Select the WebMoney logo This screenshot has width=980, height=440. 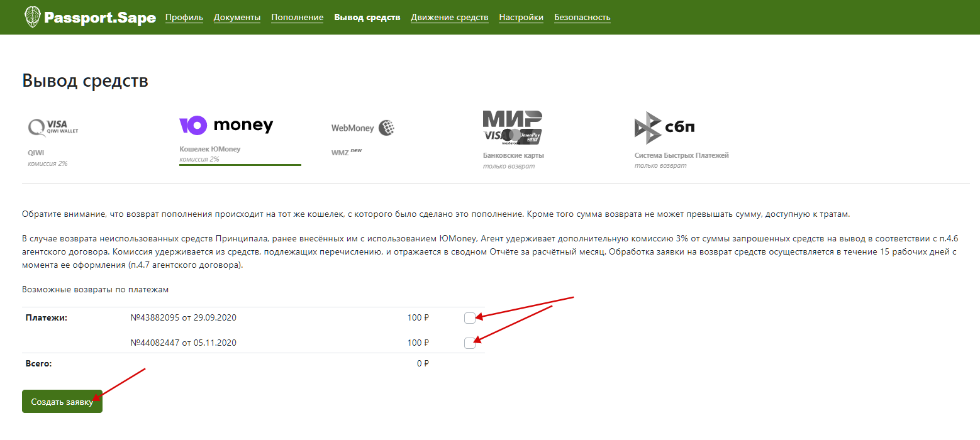coord(363,128)
